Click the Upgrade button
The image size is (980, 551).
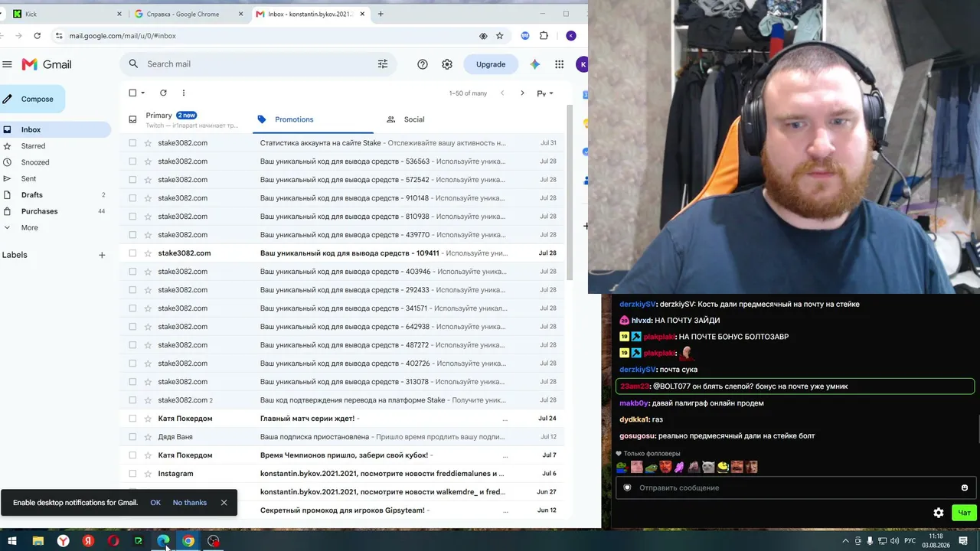(x=491, y=64)
